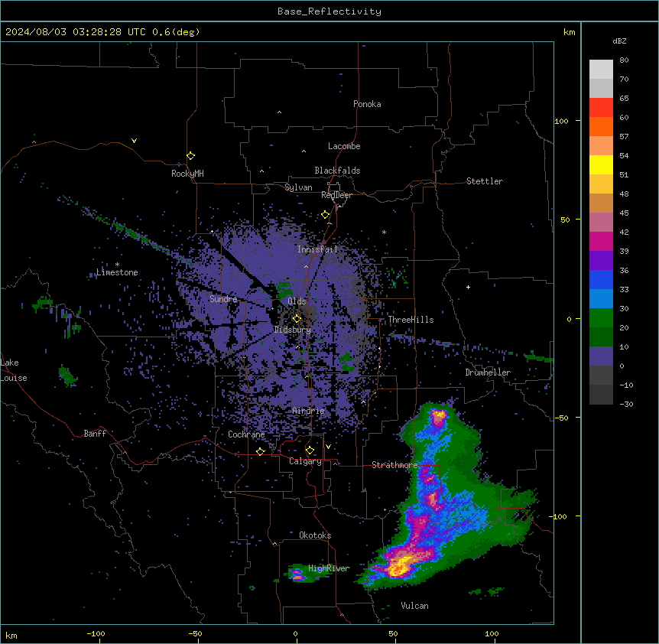659x644 pixels.
Task: Click the Lake Louise label
Action: pyautogui.click(x=14, y=370)
